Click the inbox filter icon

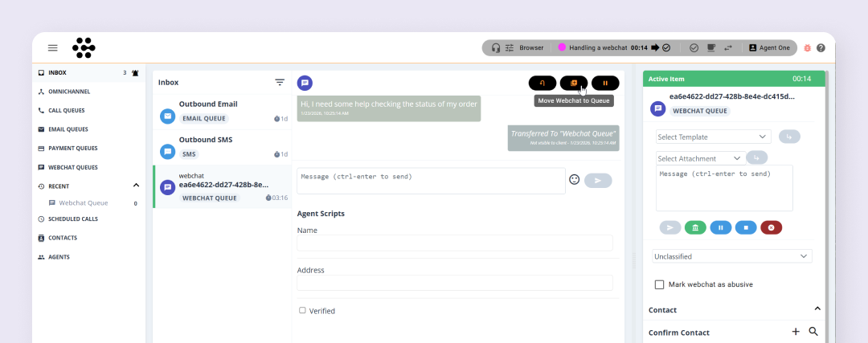[x=280, y=82]
